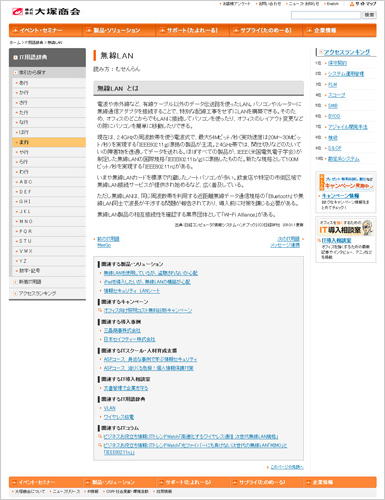The image size is (385, 500).
Task: Select さ行 in sidebar index
Action: coord(49,103)
